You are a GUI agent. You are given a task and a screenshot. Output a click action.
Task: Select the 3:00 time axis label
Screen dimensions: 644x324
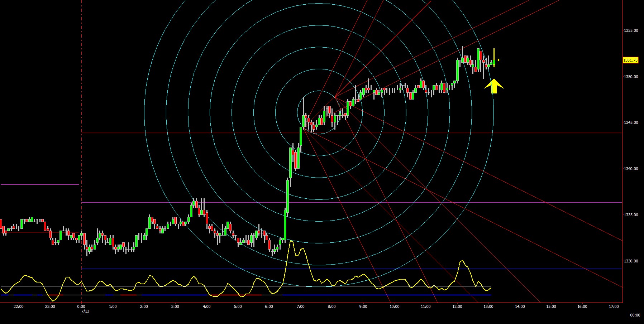pyautogui.click(x=175, y=306)
